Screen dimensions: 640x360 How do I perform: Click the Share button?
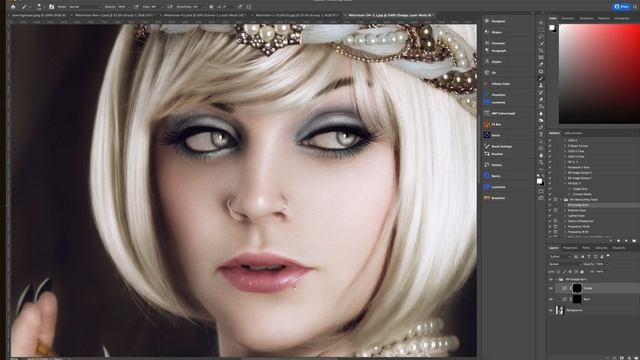[x=622, y=6]
